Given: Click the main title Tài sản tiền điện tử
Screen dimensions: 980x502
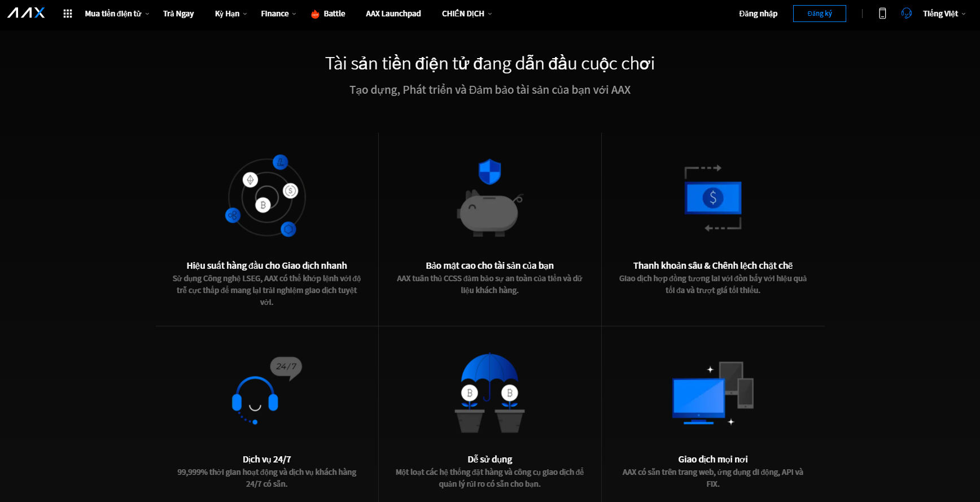Looking at the screenshot, I should (490, 63).
